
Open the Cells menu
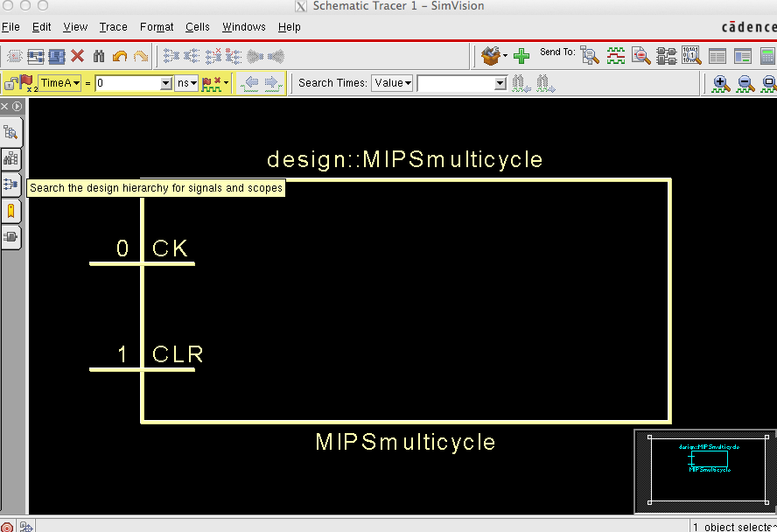197,27
